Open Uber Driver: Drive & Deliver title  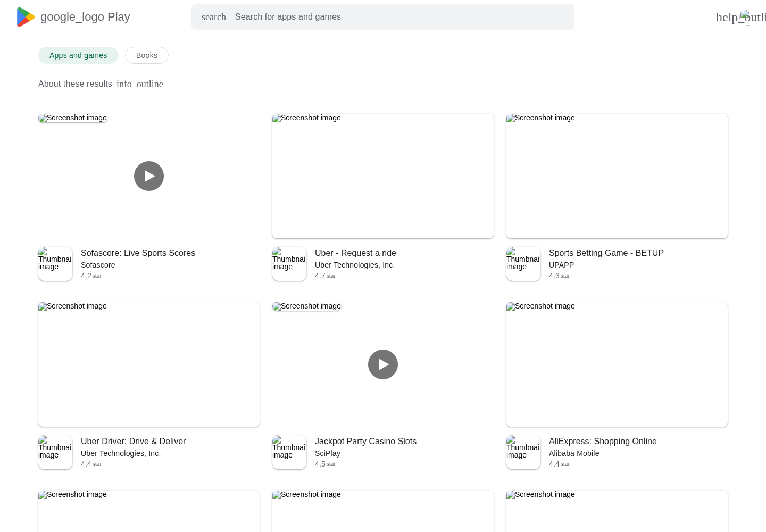click(x=133, y=442)
